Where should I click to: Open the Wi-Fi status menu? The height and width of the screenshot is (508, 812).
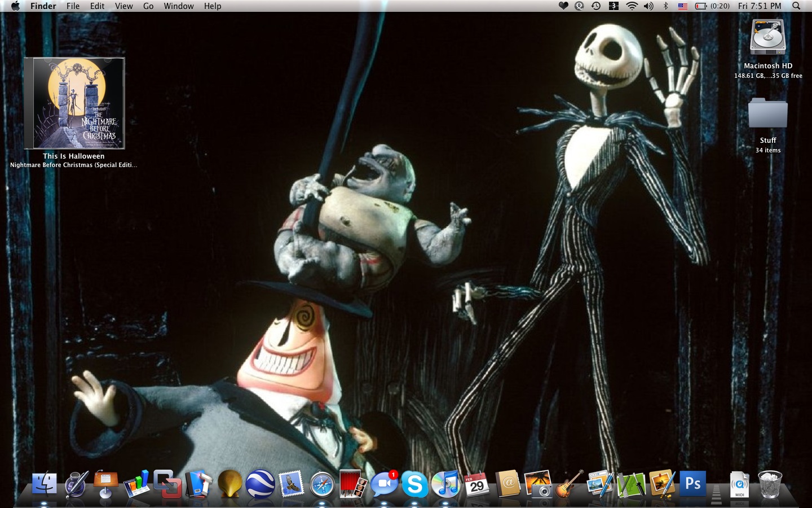(632, 6)
